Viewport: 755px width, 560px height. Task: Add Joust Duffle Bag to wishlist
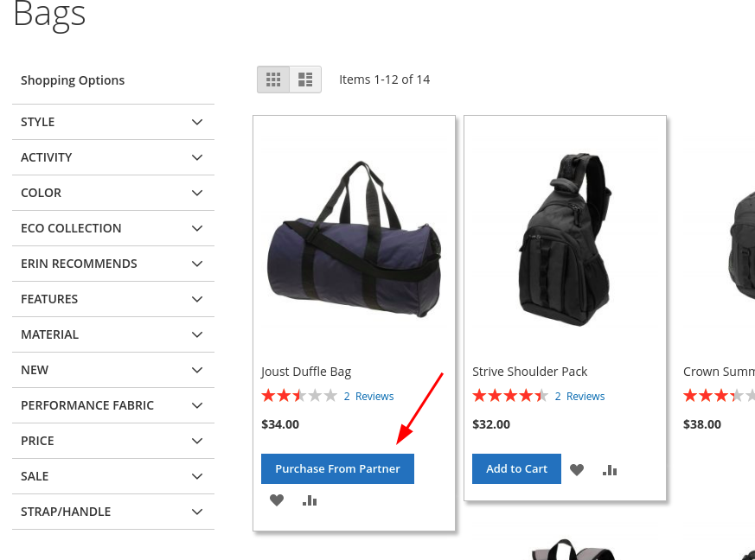tap(276, 500)
